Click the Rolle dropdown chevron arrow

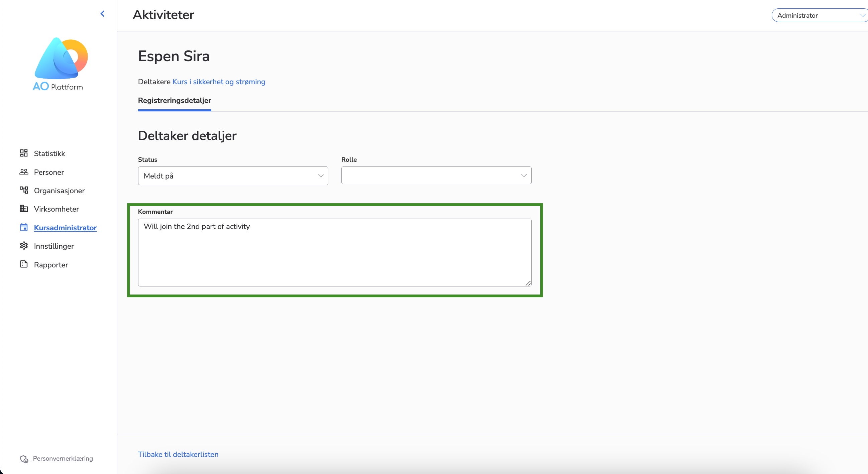tap(524, 175)
